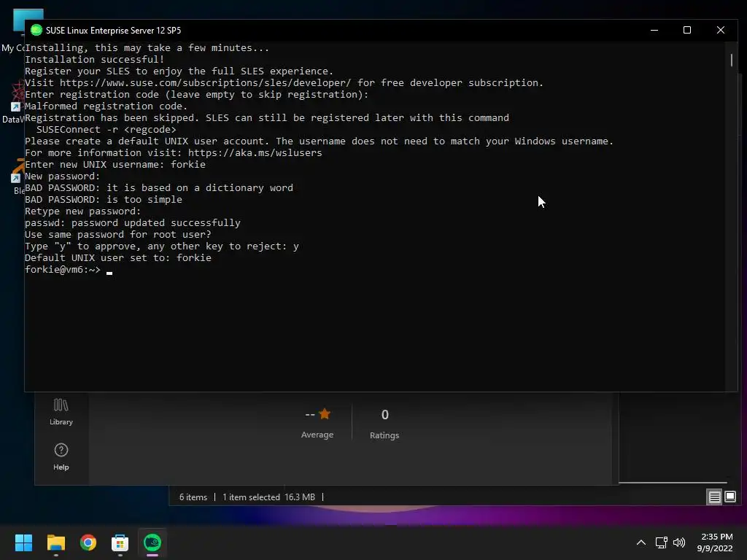Click the SUSE terminal taskbar icon

click(x=152, y=542)
